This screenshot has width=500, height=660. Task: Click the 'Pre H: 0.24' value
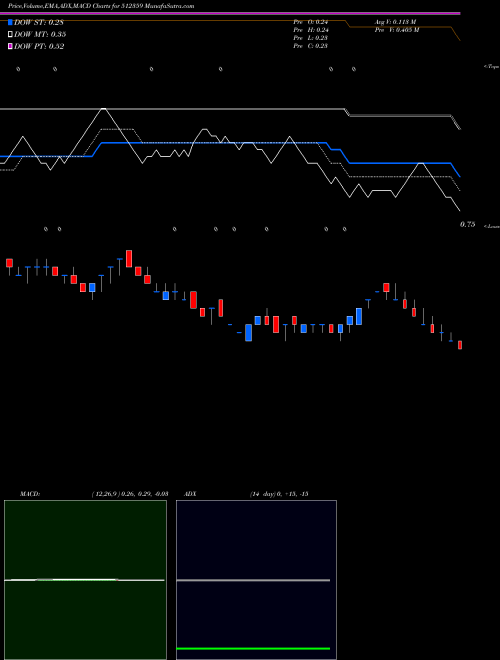[311, 30]
